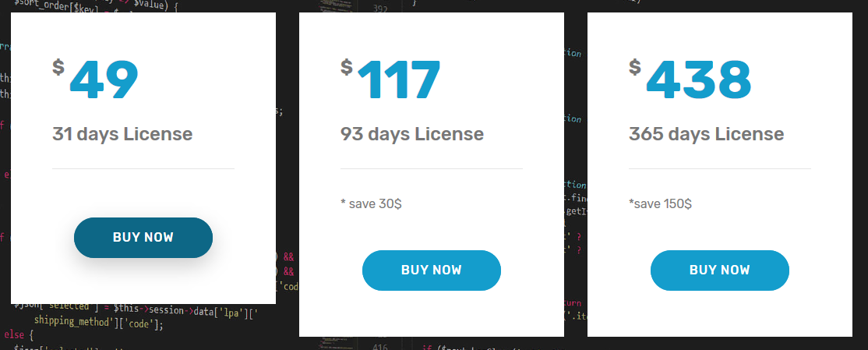Click the dollar sign beside 117
The height and width of the screenshot is (350, 868).
pos(347,68)
